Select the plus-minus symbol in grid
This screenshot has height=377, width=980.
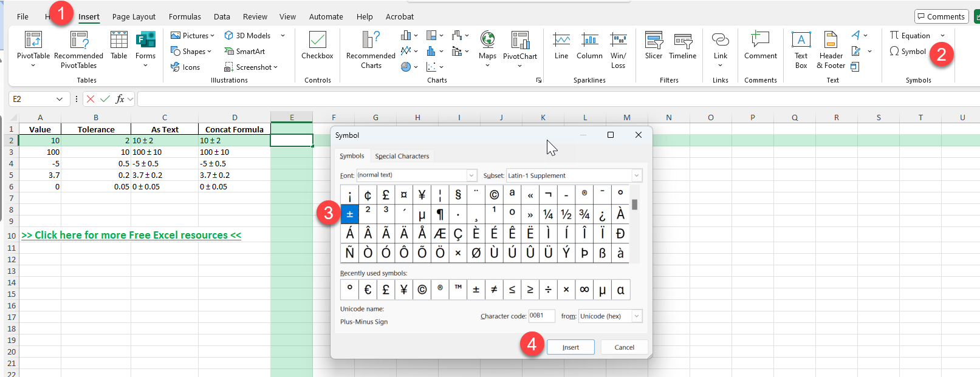click(349, 214)
